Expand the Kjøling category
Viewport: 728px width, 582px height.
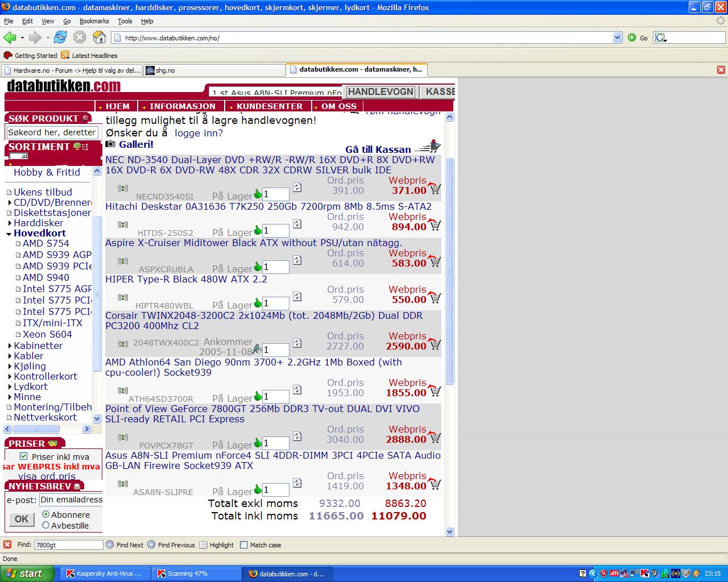[x=10, y=366]
